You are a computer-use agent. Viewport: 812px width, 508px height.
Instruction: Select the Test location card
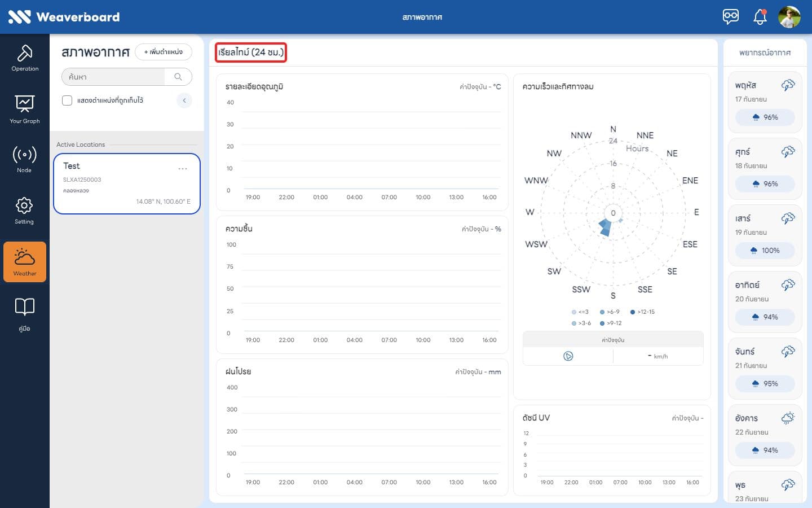[127, 184]
